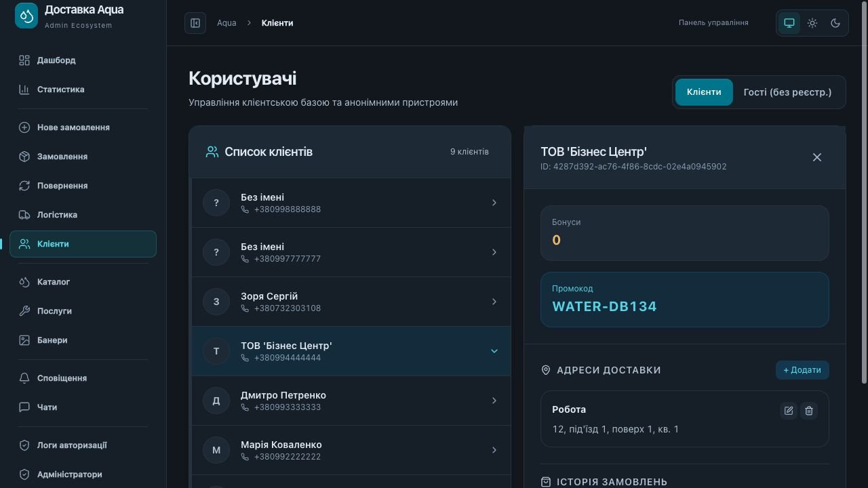The image size is (868, 488).
Task: Click the Aqua breadcrumb link
Action: click(x=226, y=23)
